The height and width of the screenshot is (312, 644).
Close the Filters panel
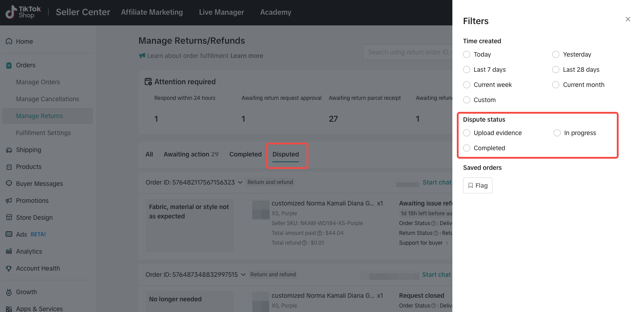pos(628,19)
